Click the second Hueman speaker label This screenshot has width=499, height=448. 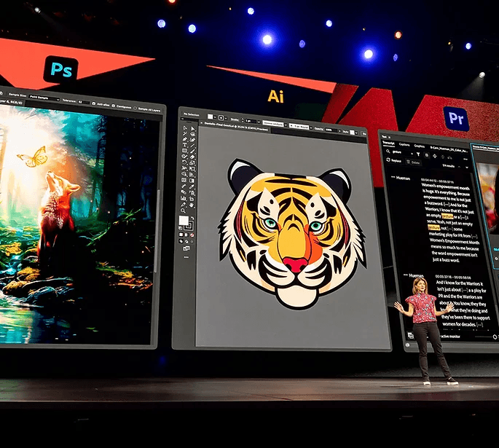pos(416,275)
